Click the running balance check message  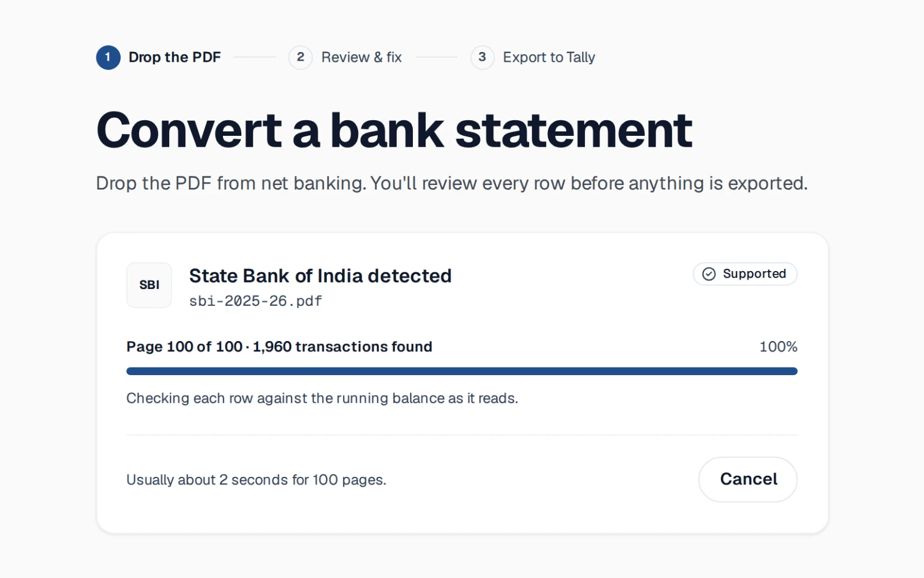[322, 398]
